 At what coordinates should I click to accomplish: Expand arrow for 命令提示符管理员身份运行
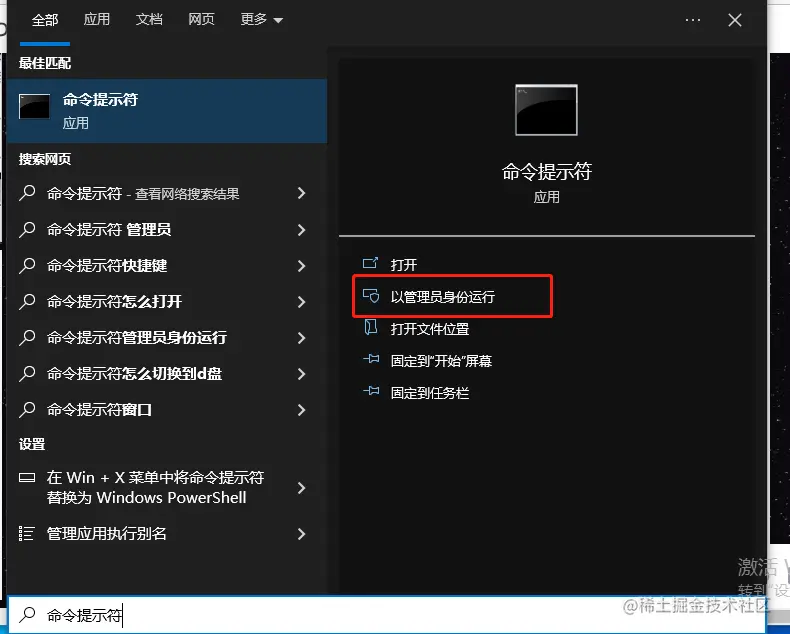point(301,338)
